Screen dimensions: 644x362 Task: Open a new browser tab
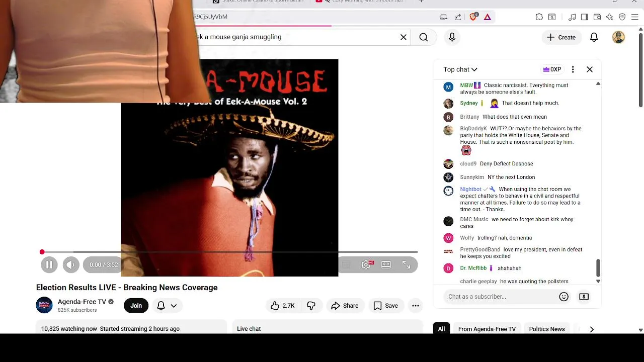click(421, 2)
